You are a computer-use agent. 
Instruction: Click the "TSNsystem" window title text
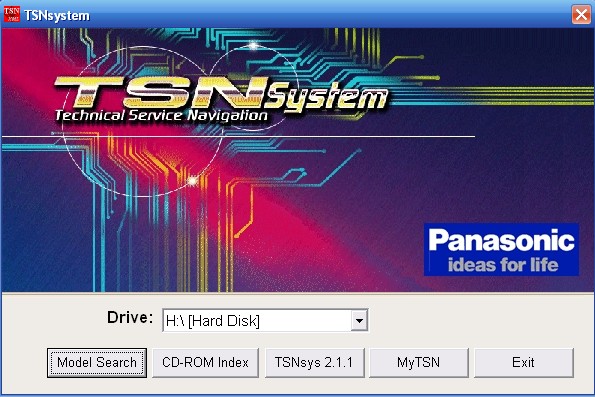click(57, 16)
